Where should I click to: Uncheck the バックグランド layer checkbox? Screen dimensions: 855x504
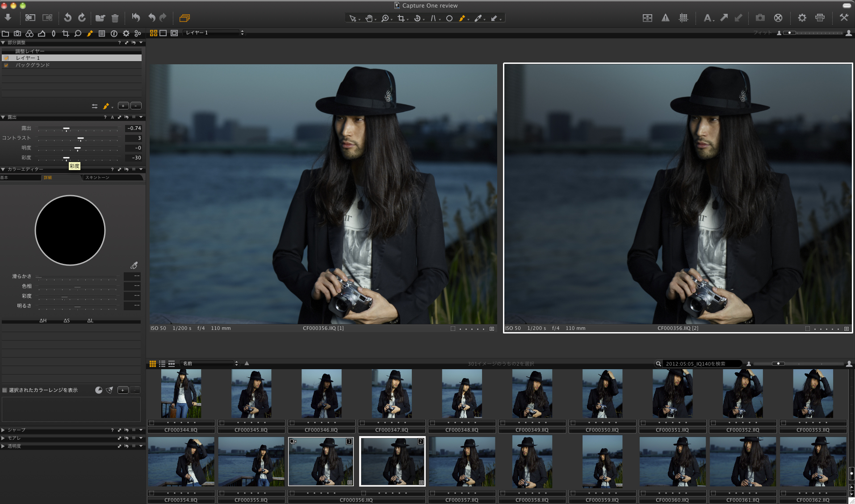(x=6, y=65)
